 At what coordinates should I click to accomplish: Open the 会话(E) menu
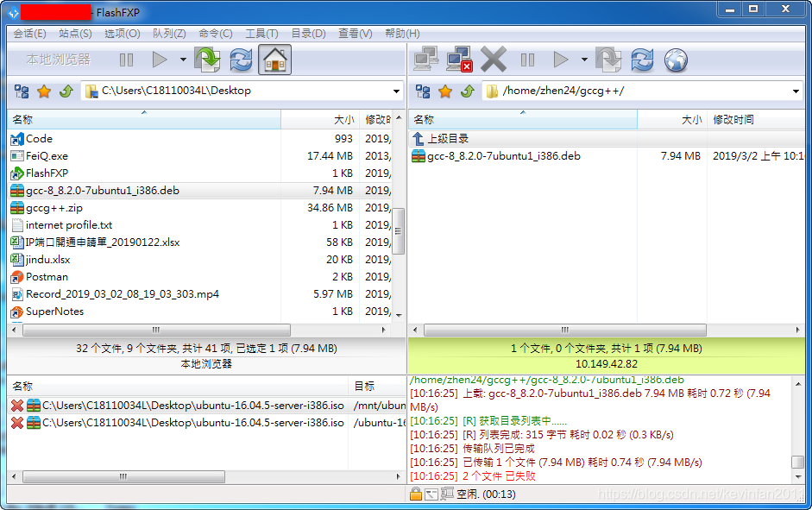coord(29,34)
